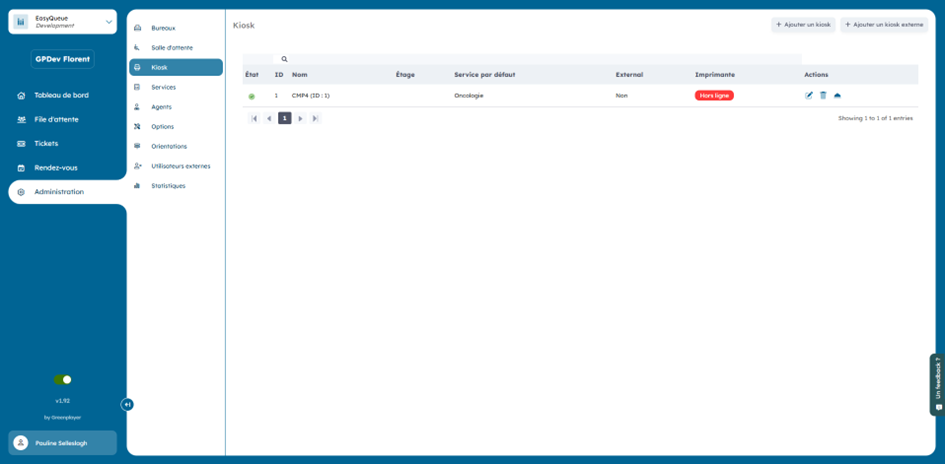Viewport: 945px width, 464px height.
Task: Click the red Hors ligne printer badge
Action: [x=714, y=95]
